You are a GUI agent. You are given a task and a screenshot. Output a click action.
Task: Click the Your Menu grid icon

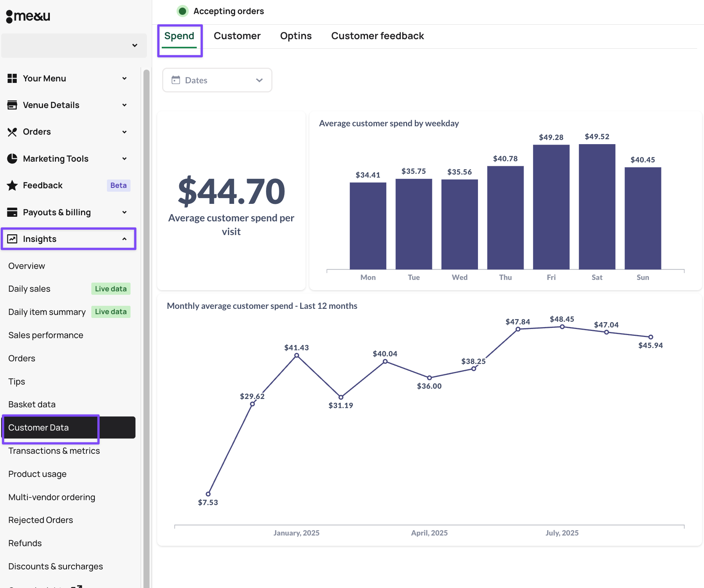point(12,78)
